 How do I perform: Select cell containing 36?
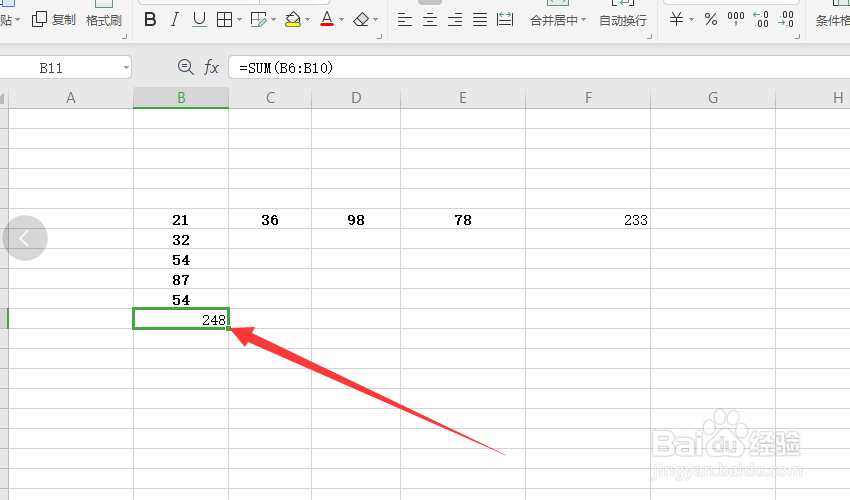tap(270, 220)
